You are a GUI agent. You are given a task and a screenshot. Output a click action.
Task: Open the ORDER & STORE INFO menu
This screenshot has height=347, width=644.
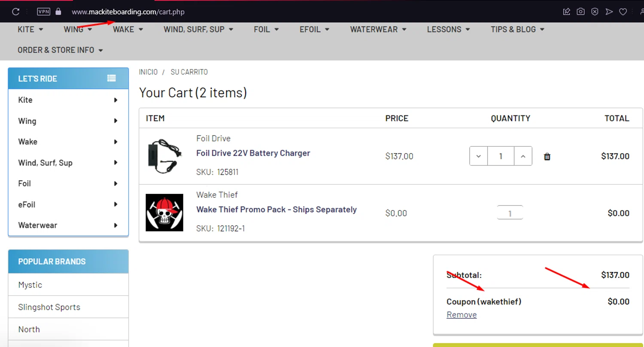[61, 50]
